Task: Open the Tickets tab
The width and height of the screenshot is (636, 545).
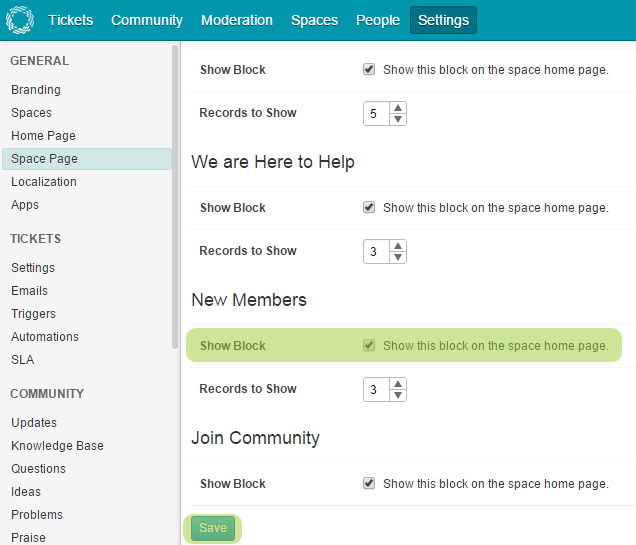Action: pyautogui.click(x=70, y=20)
